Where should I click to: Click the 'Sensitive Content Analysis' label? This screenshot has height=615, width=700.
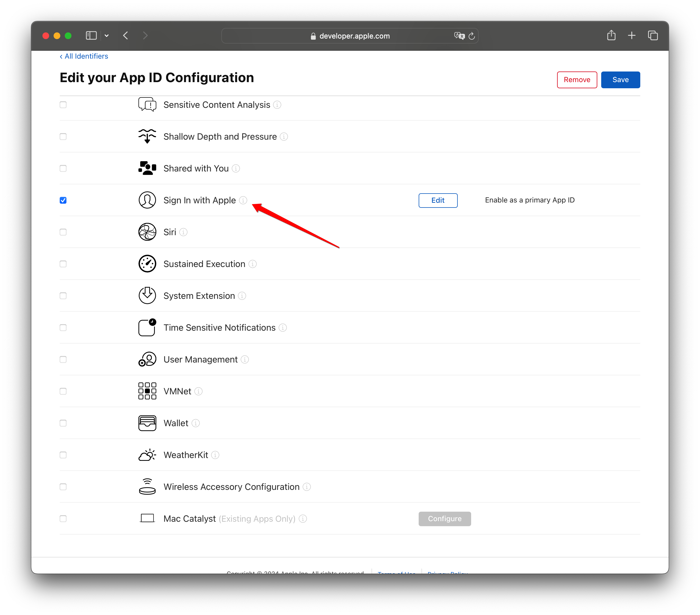(217, 105)
